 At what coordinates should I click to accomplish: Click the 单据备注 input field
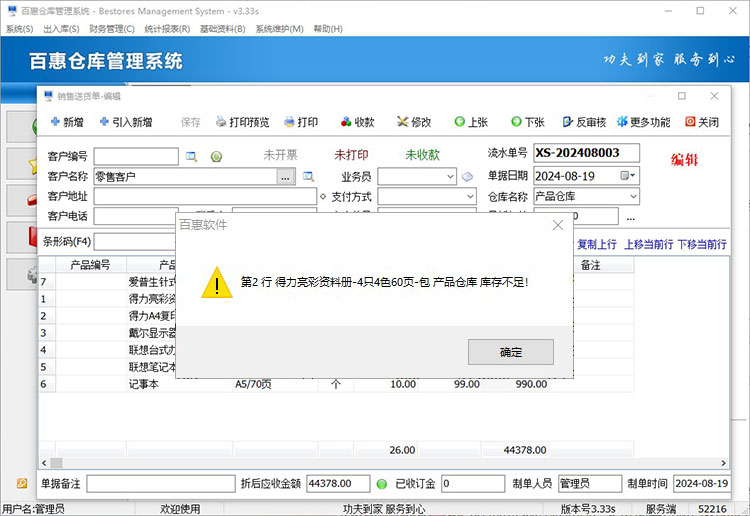click(x=161, y=483)
